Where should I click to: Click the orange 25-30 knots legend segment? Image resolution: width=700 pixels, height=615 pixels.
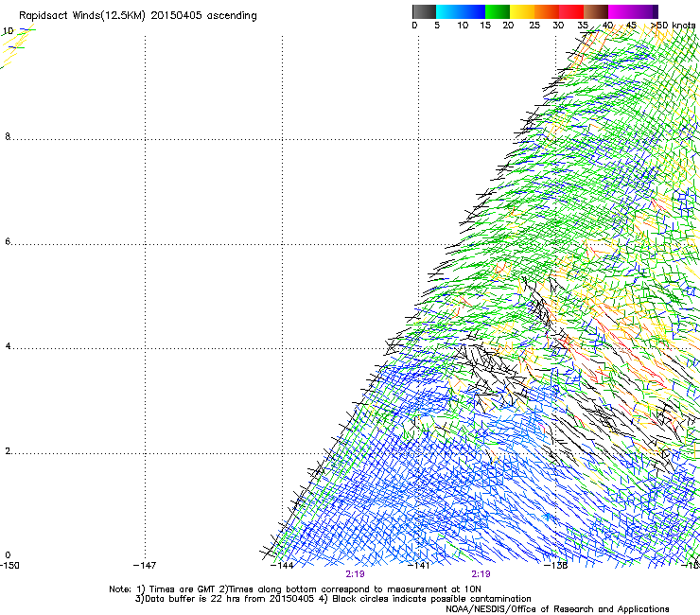[x=547, y=11]
